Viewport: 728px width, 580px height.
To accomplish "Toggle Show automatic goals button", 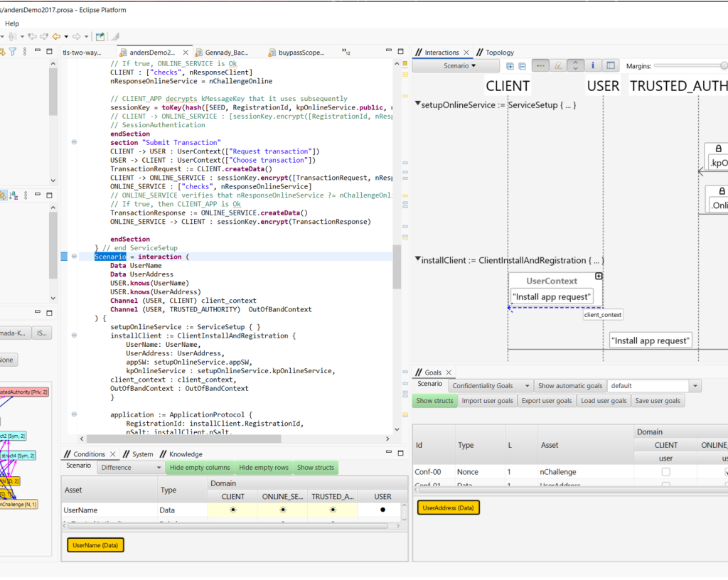I will (569, 385).
